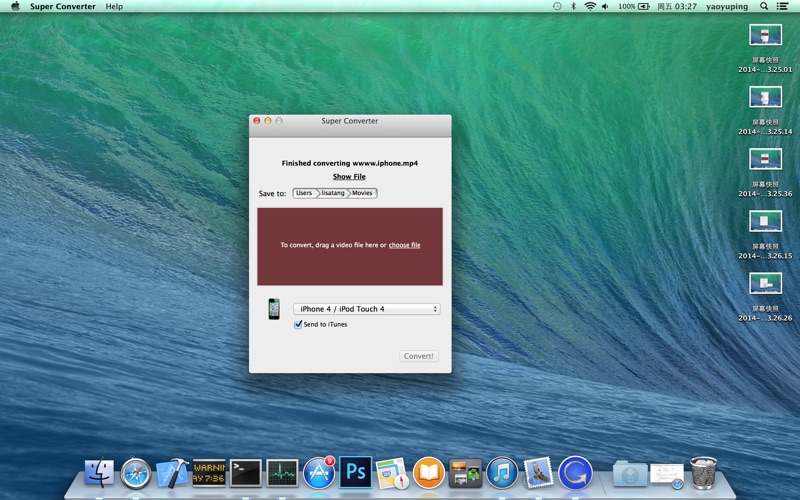The image size is (800, 500).
Task: Open the App Store dock icon
Action: click(x=319, y=473)
